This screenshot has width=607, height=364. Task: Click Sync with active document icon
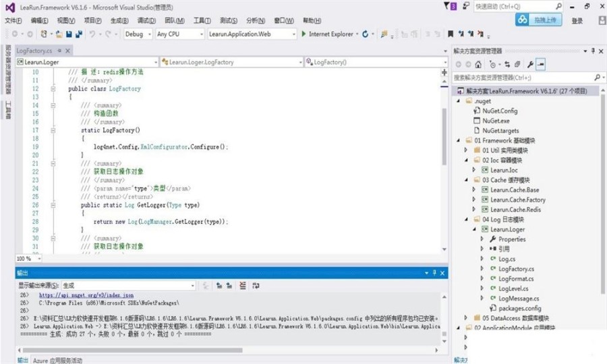tap(507, 65)
